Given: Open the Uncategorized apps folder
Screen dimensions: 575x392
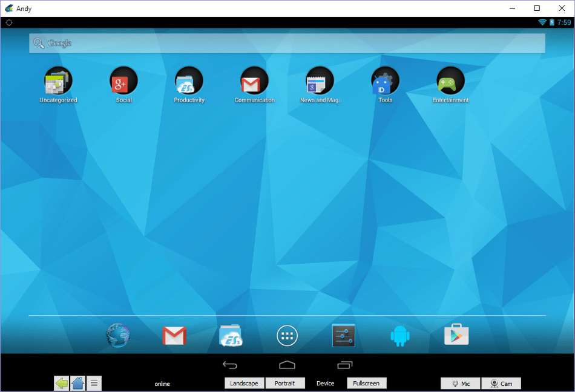Looking at the screenshot, I should point(58,81).
